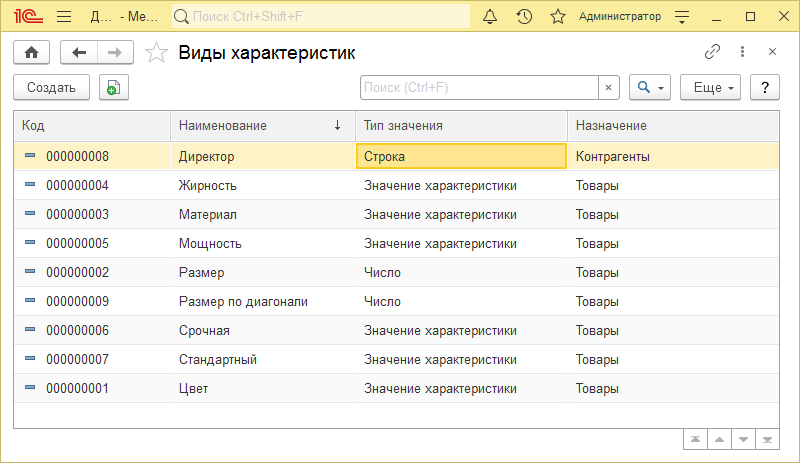The width and height of the screenshot is (800, 463).
Task: Sort by Код column header
Action: (92, 126)
